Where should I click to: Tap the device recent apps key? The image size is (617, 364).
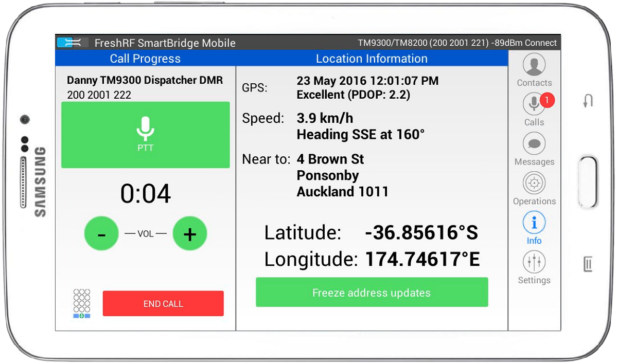[x=588, y=264]
